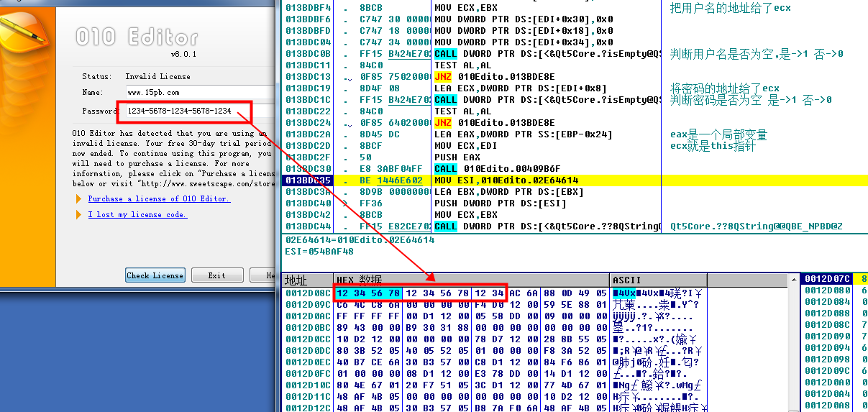Click the orange arrow beside the Purchase license link
Viewport: 868px width, 412px height.
79,198
